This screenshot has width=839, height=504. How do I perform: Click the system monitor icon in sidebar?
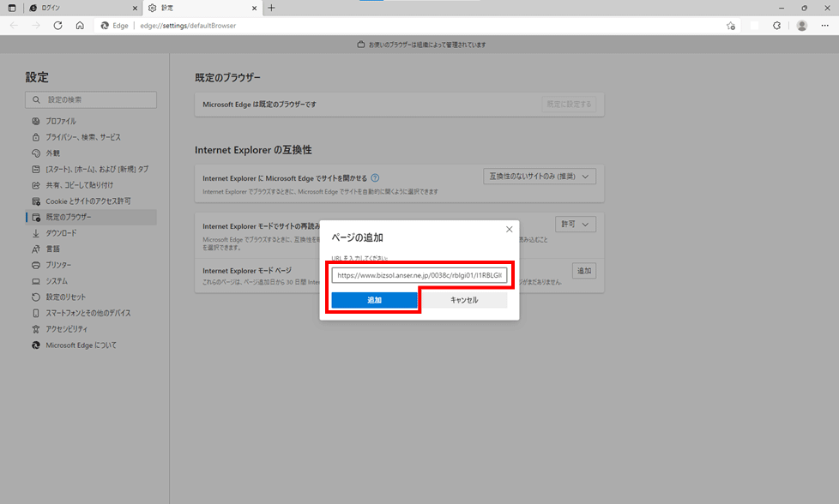point(36,281)
